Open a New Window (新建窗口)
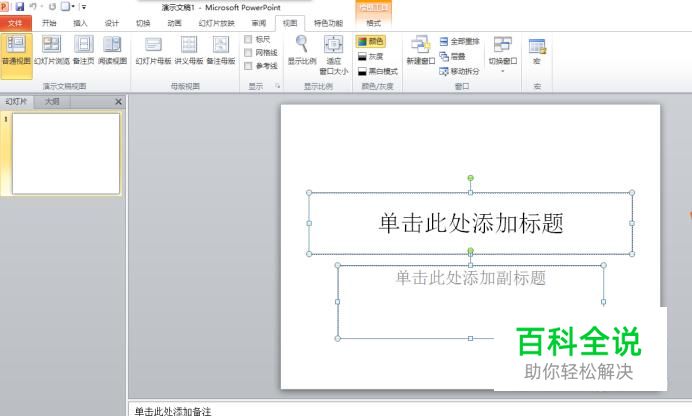Viewport: 692px width, 416px height. (421, 50)
